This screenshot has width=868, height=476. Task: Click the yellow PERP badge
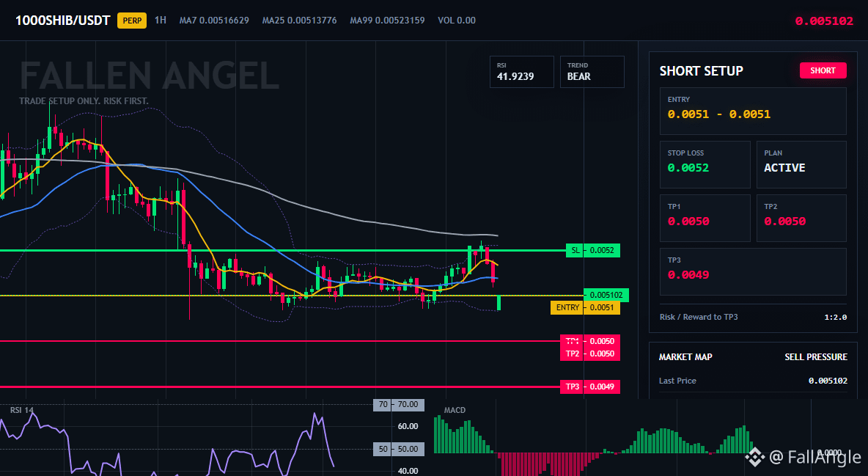(132, 21)
